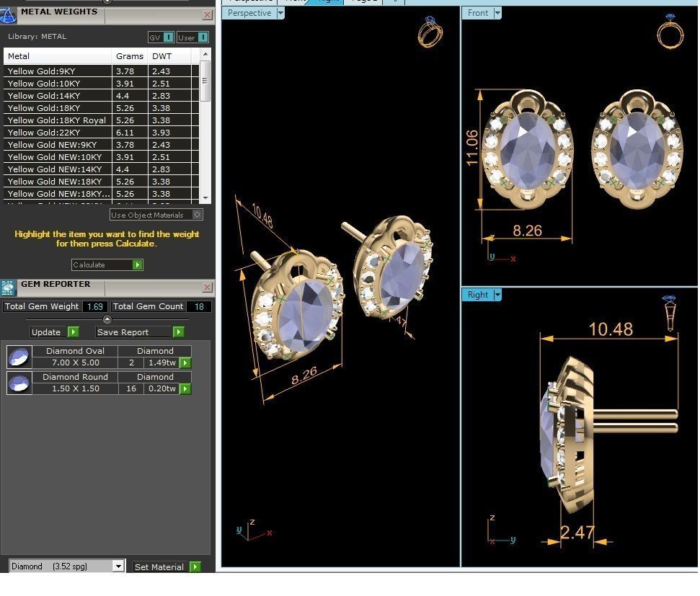Screen dimensions: 700x596
Task: Click the Total Gem Weight value 1.69
Action: click(95, 306)
